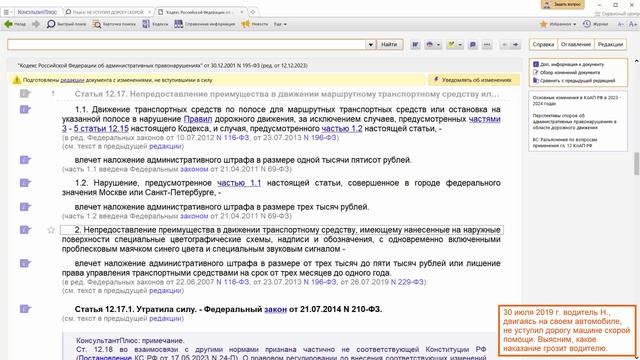The width and height of the screenshot is (640, 360).
Task: Open the Новости news section
Action: 255,24
